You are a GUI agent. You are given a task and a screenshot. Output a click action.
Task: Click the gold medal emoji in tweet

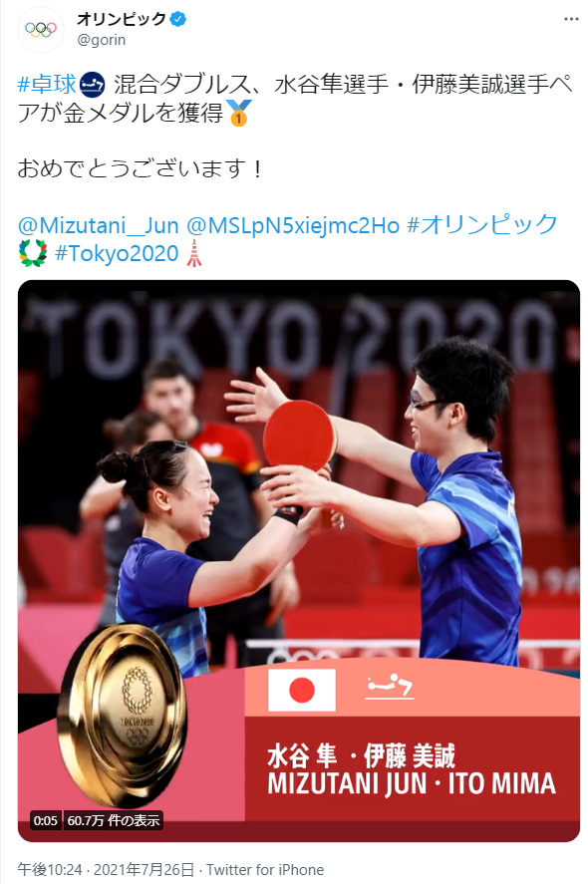point(238,113)
